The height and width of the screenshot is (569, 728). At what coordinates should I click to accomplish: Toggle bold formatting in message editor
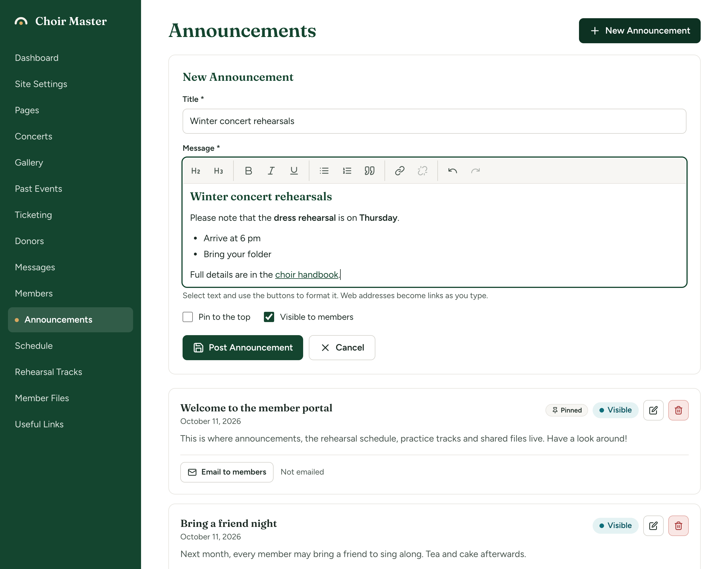(248, 171)
